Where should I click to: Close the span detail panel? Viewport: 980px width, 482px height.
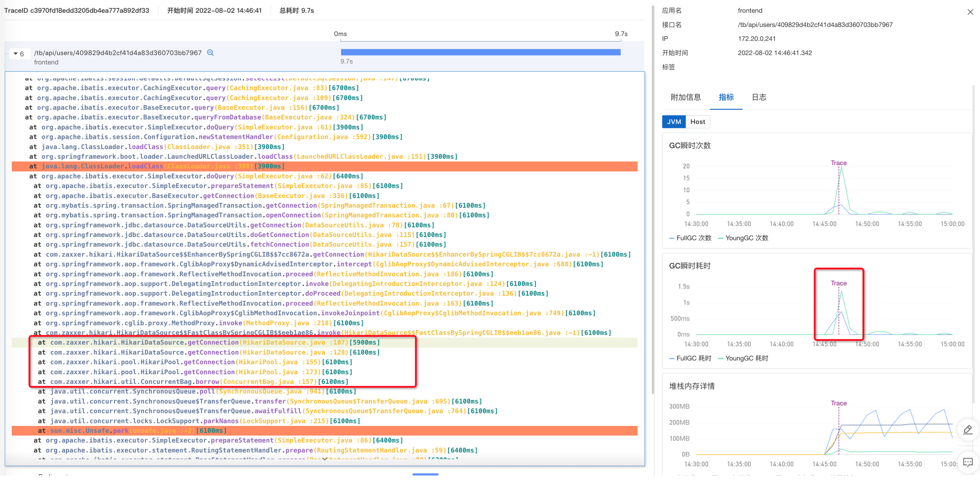[970, 12]
